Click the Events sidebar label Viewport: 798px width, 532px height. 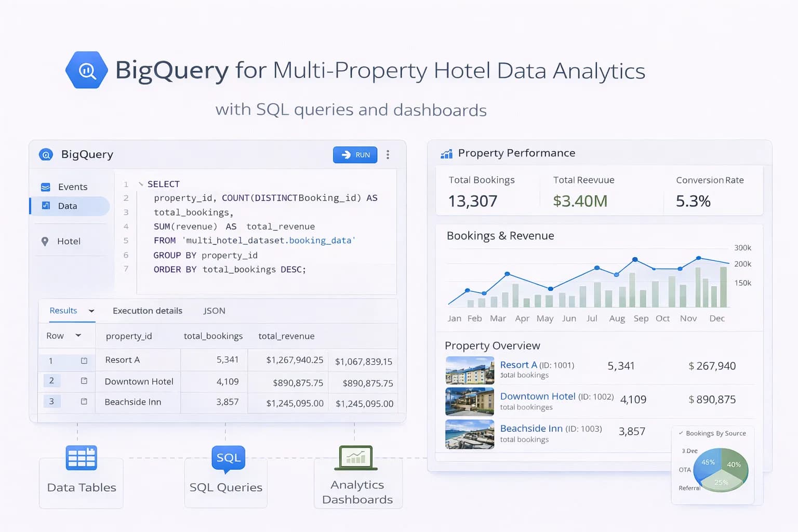73,187
